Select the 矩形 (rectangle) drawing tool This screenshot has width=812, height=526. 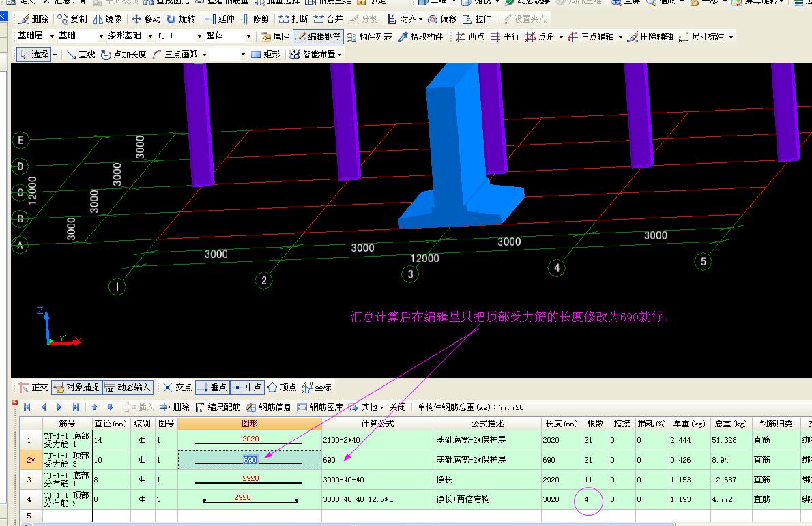(265, 55)
